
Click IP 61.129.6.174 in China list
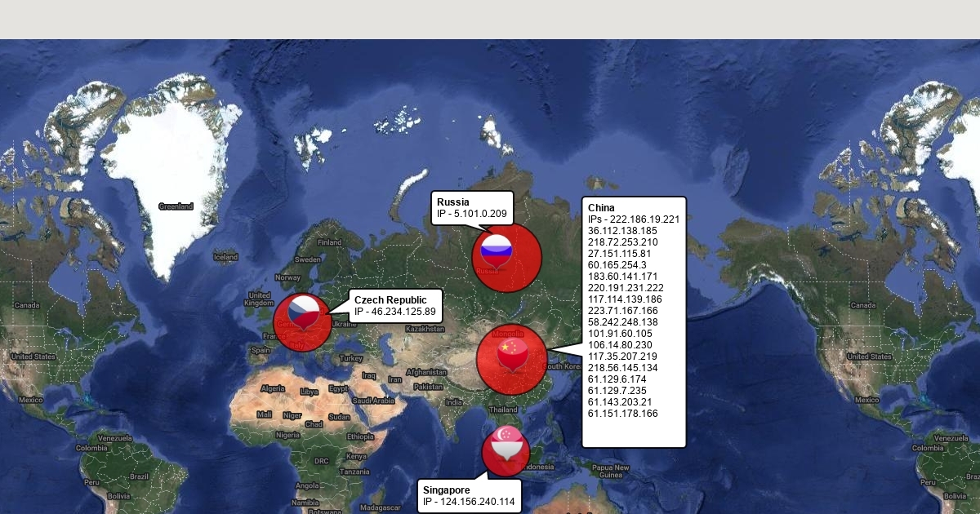point(617,379)
